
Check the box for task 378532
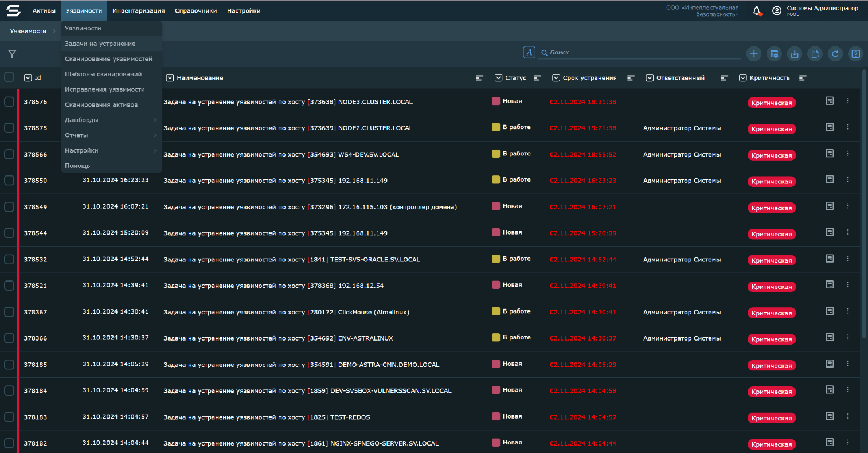pyautogui.click(x=9, y=259)
